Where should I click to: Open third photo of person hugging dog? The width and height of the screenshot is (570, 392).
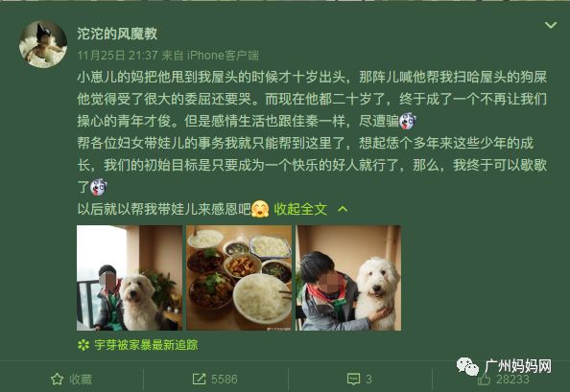(x=348, y=278)
